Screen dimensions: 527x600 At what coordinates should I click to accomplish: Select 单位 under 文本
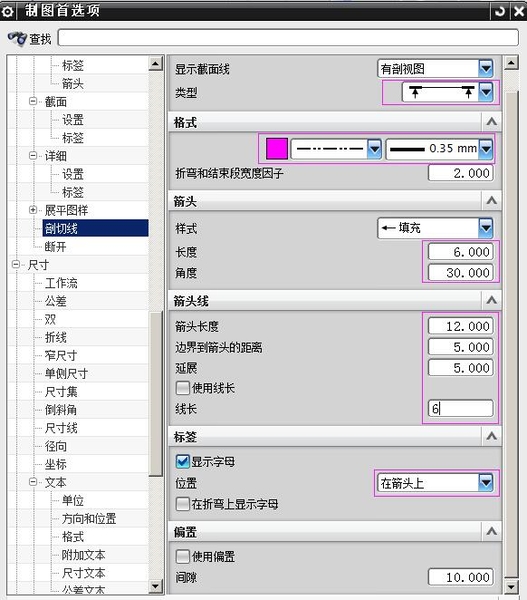[72, 501]
